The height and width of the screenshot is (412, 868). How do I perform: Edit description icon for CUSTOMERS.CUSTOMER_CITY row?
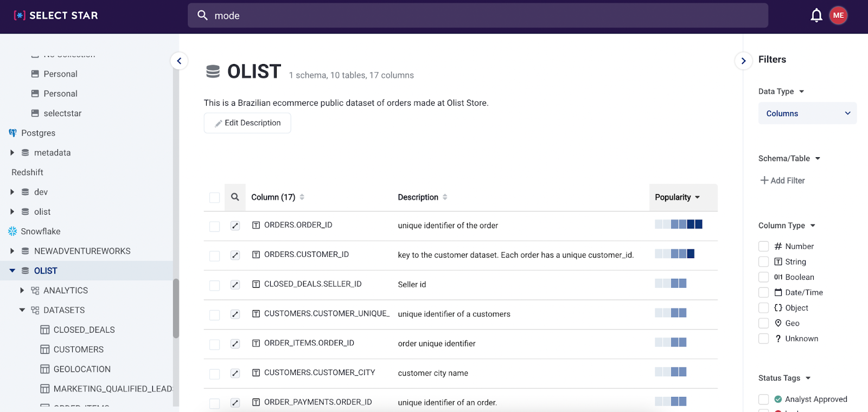click(235, 373)
